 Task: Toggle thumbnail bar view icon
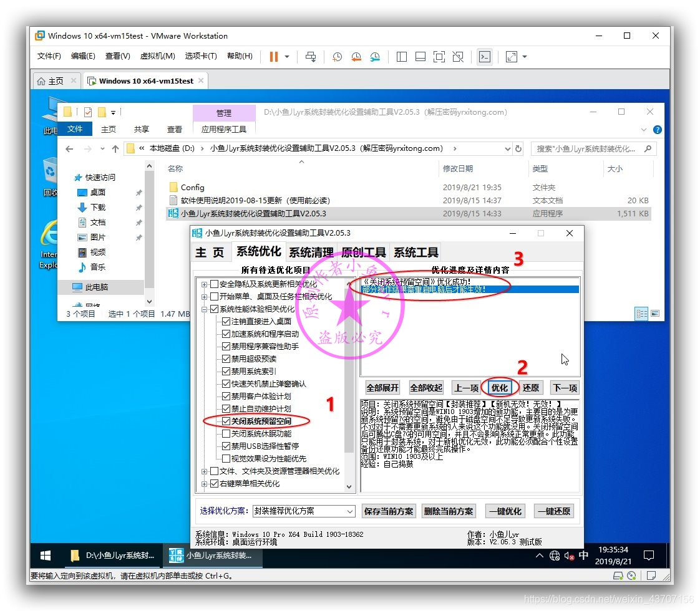coord(420,57)
